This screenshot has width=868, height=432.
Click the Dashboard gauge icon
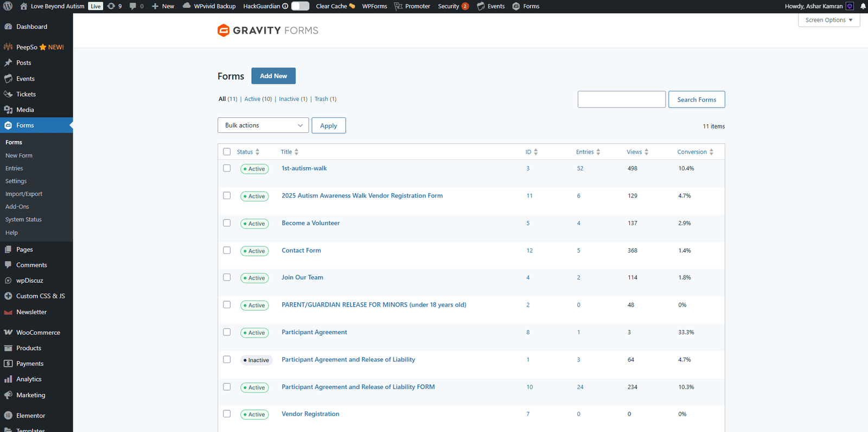8,27
